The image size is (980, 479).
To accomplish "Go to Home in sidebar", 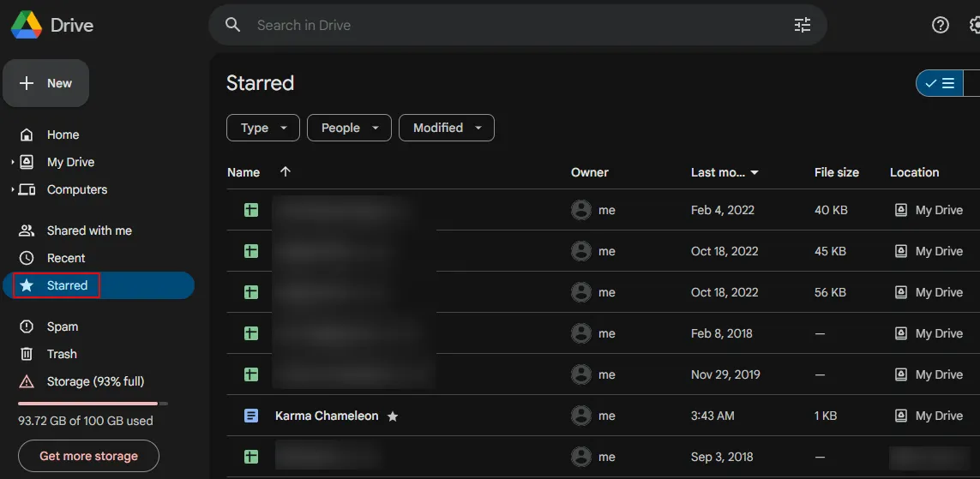I will tap(63, 135).
